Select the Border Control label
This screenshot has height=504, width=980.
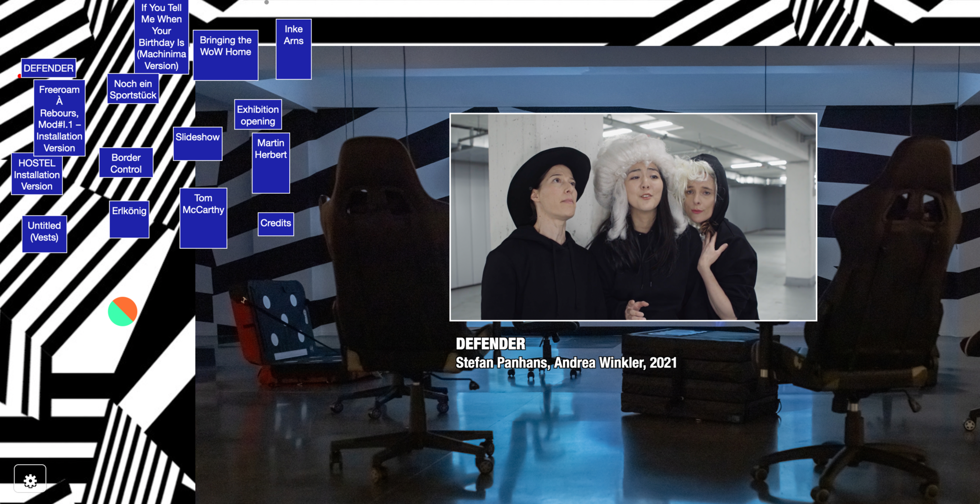click(126, 163)
